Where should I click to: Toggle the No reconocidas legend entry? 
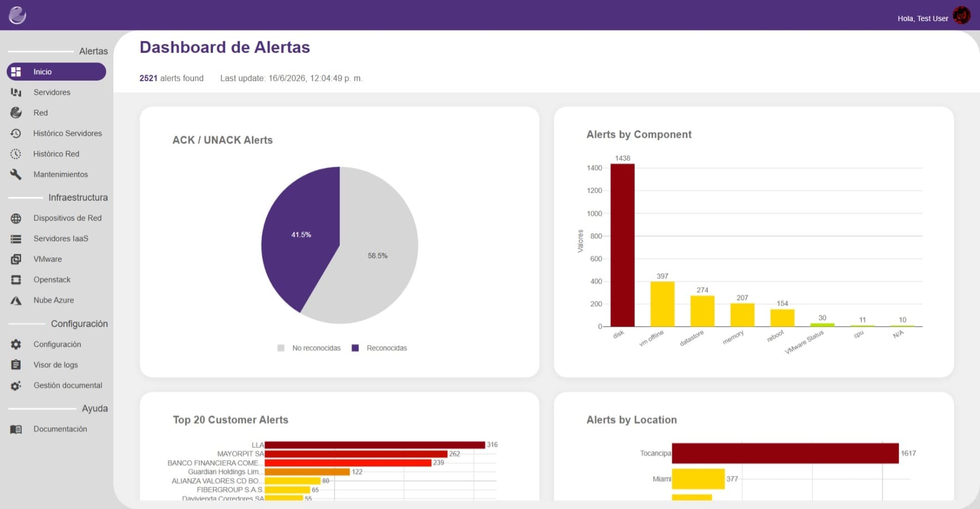click(309, 348)
